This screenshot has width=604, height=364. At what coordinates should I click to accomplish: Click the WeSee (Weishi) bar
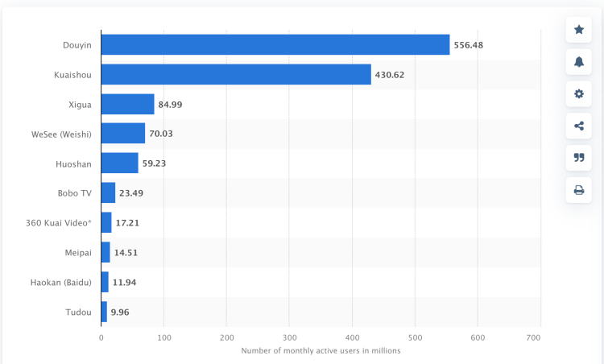pyautogui.click(x=123, y=133)
